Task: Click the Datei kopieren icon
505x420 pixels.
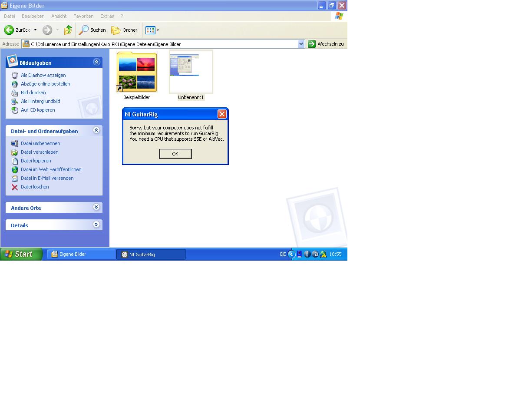Action: pos(15,161)
